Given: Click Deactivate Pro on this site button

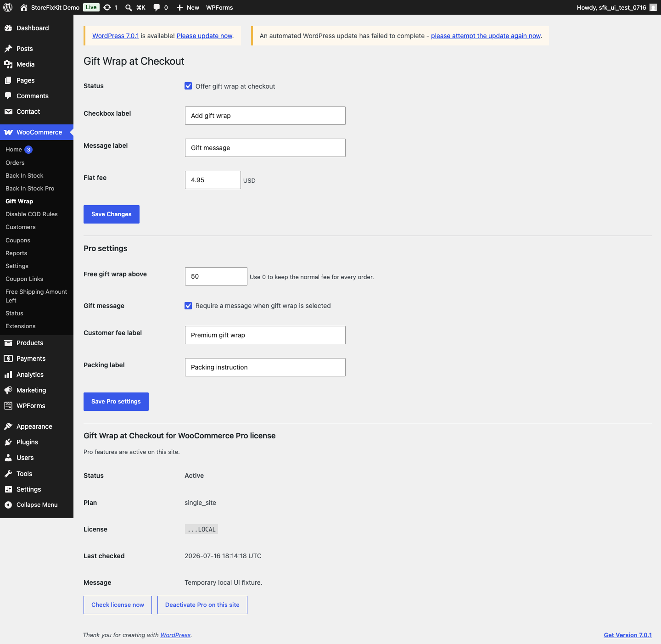Looking at the screenshot, I should tap(202, 605).
